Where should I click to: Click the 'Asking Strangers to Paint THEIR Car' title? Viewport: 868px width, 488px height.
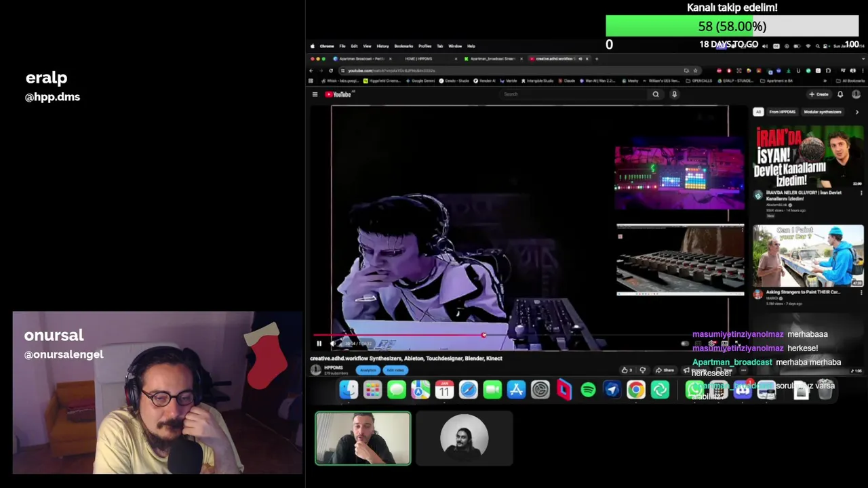(803, 292)
